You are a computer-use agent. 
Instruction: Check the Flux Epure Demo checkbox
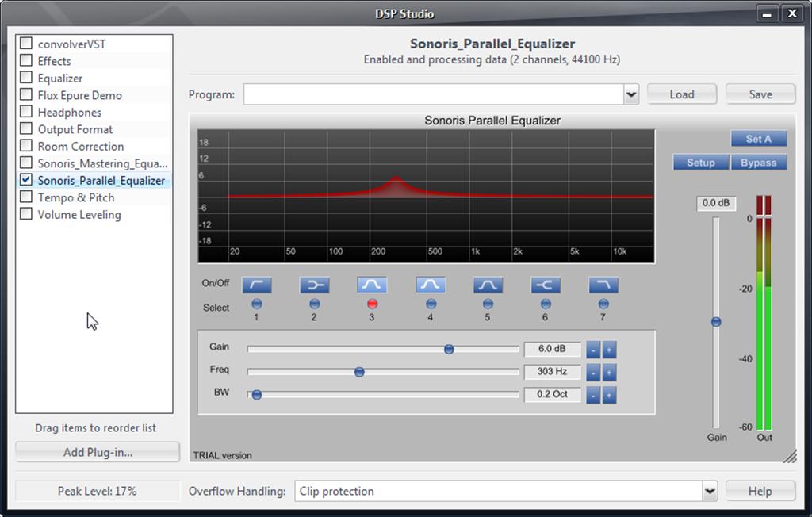point(26,94)
